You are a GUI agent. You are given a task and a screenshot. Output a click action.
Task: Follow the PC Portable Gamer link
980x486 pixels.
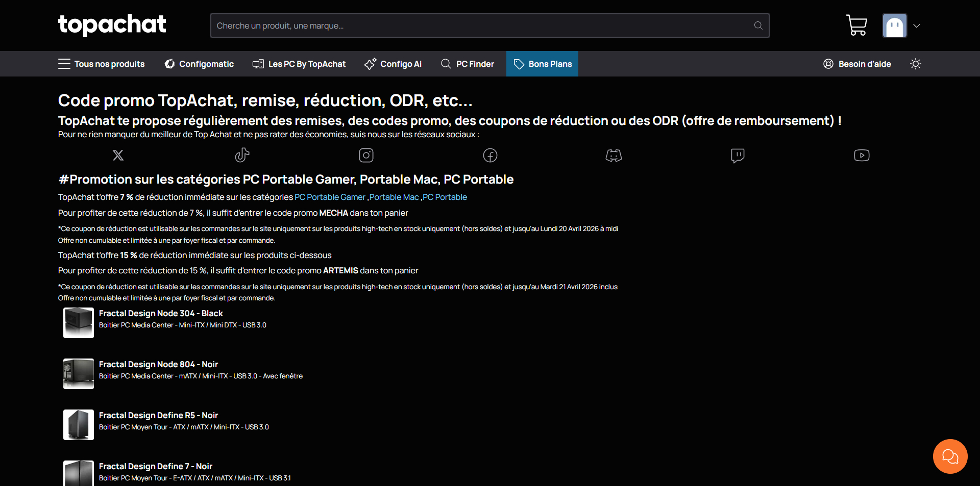[330, 197]
